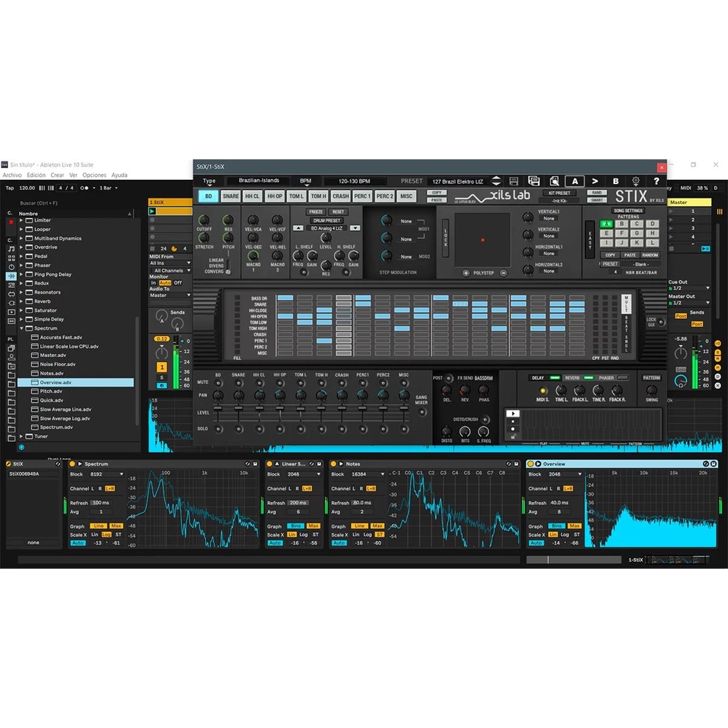Open the Packs place in browser sidebar
This screenshot has height=728, width=728.
coord(11,348)
